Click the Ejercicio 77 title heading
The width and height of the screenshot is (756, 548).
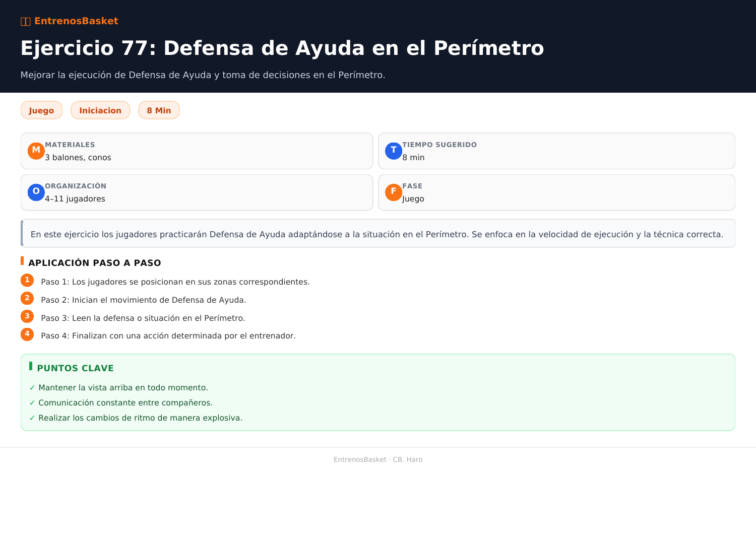282,48
